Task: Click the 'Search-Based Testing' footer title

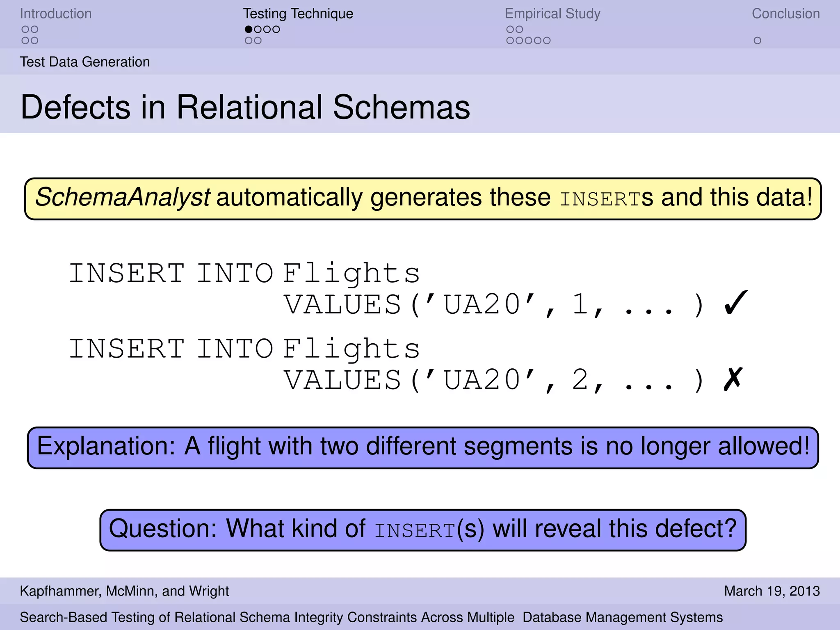Action: [x=371, y=617]
